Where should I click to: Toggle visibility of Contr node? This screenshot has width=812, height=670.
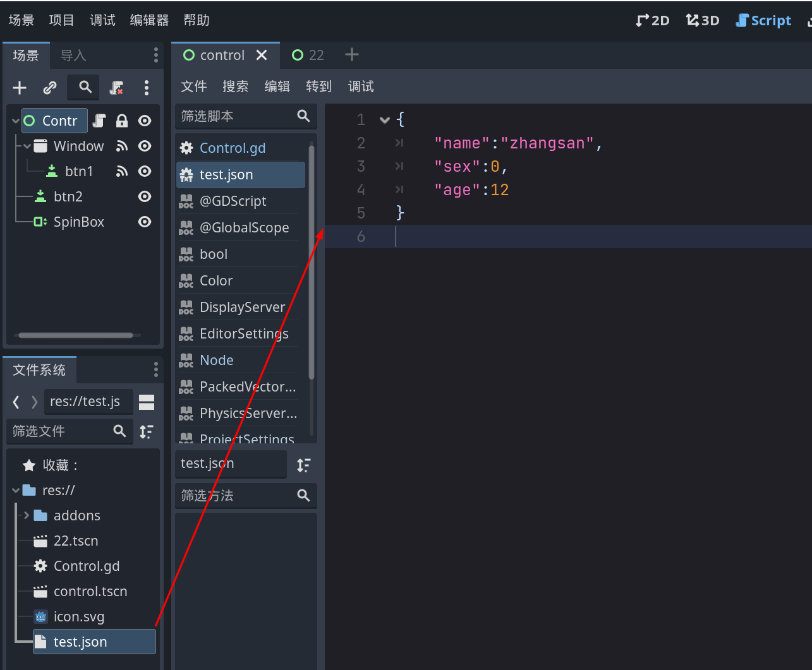[145, 121]
